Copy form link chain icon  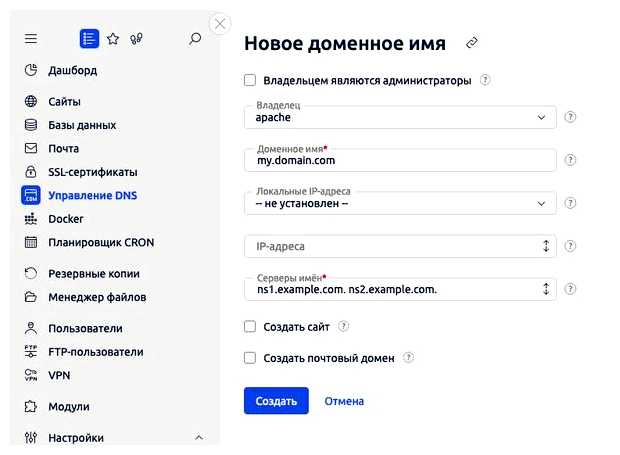point(472,43)
